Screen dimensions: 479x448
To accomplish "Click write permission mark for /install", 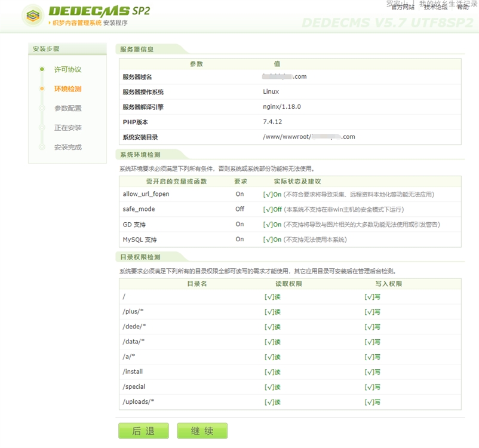I will click(x=372, y=372).
